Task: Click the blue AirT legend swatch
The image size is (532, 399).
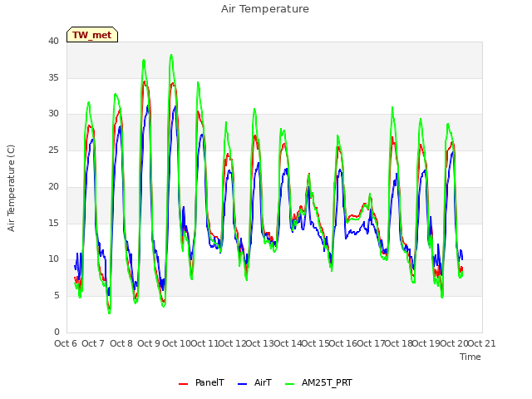Action: click(x=242, y=384)
